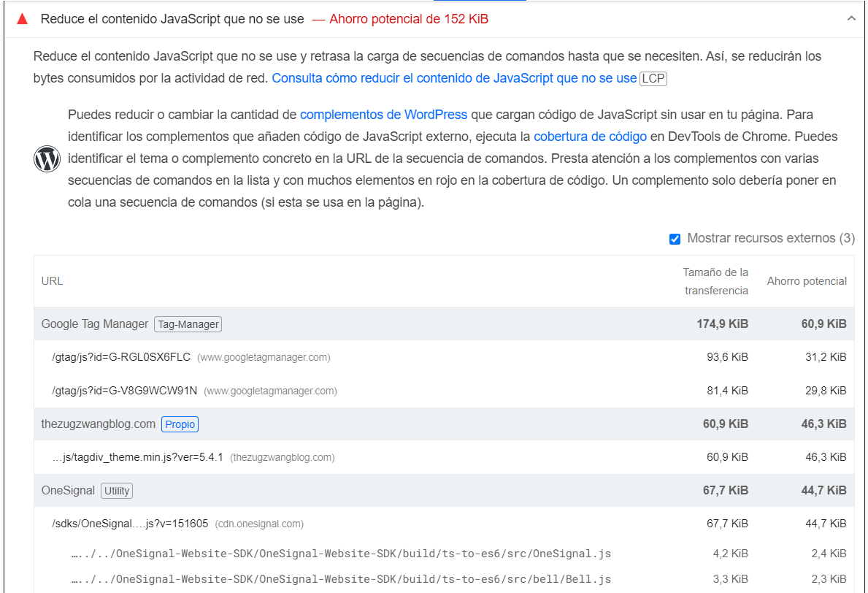Select the thezugzwangblog.com group row
The image size is (868, 593).
click(444, 424)
